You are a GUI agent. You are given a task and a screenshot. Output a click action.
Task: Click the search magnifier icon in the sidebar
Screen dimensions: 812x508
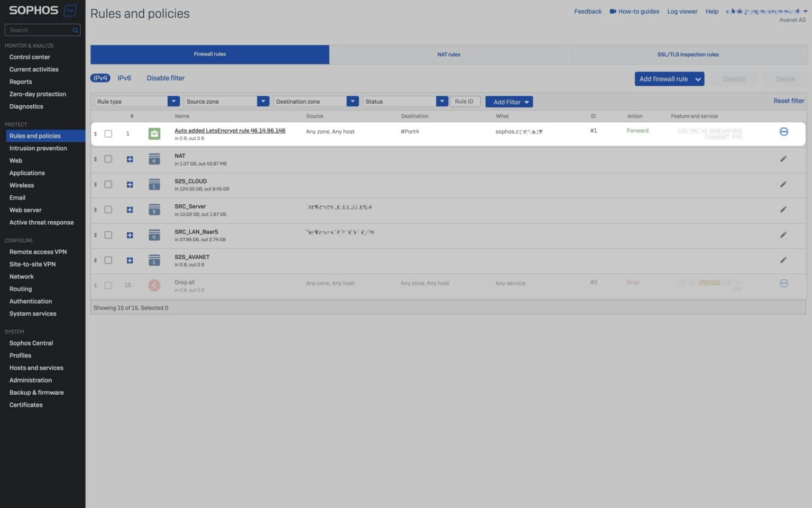click(75, 30)
